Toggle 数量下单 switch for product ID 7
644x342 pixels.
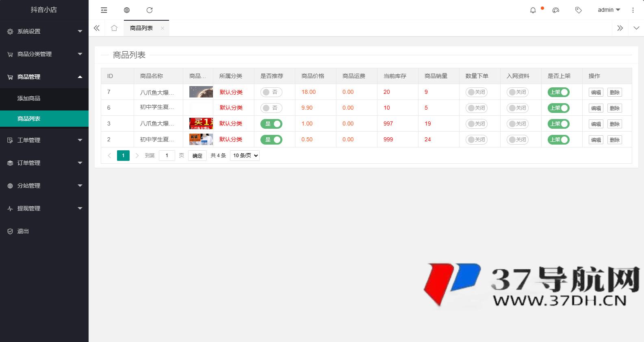point(477,92)
